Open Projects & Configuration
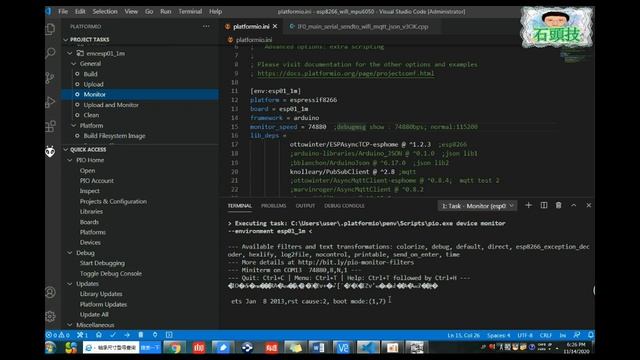640x360 pixels. click(x=113, y=201)
